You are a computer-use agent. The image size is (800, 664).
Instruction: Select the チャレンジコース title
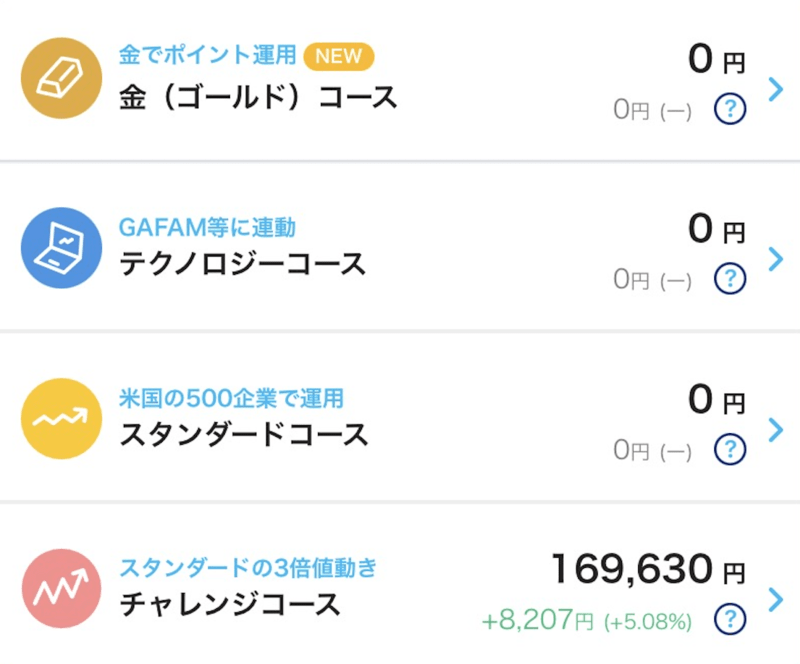coord(230,605)
